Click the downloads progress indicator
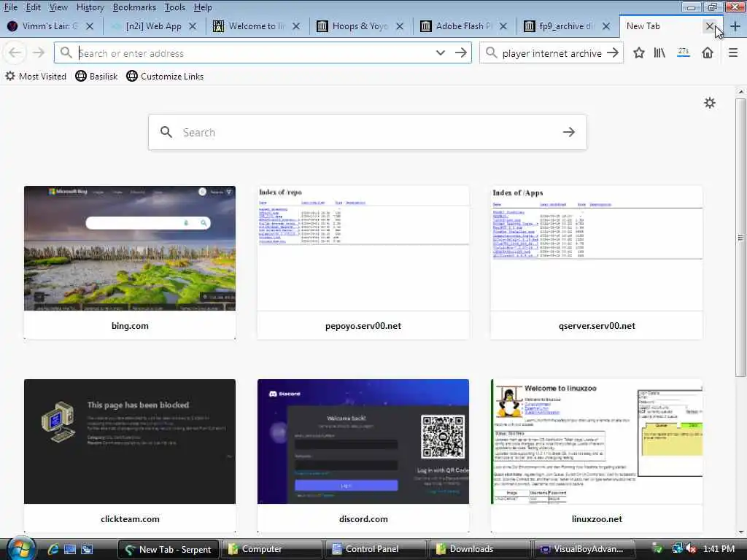 pos(684,52)
